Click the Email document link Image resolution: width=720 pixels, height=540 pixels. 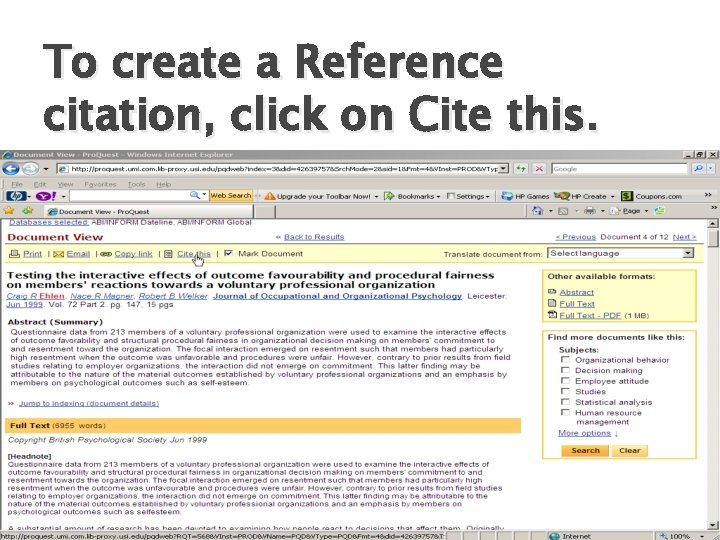coord(78,254)
